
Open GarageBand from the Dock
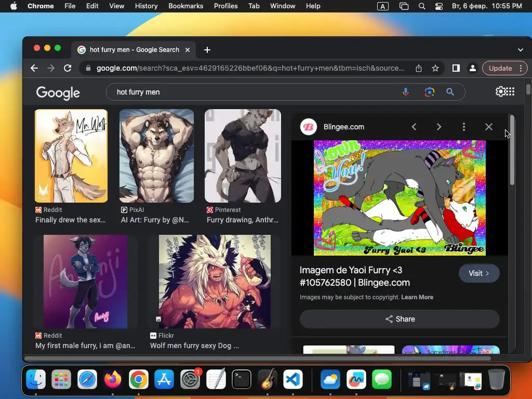click(x=268, y=379)
